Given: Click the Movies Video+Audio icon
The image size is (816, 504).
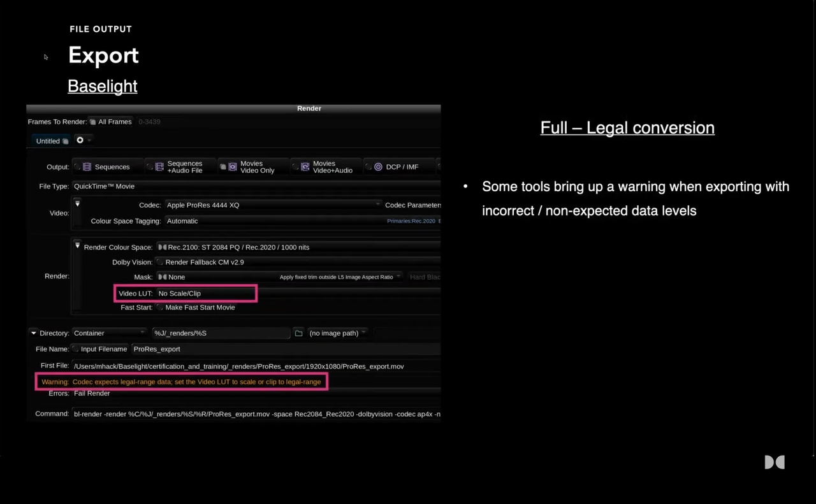Looking at the screenshot, I should point(305,167).
